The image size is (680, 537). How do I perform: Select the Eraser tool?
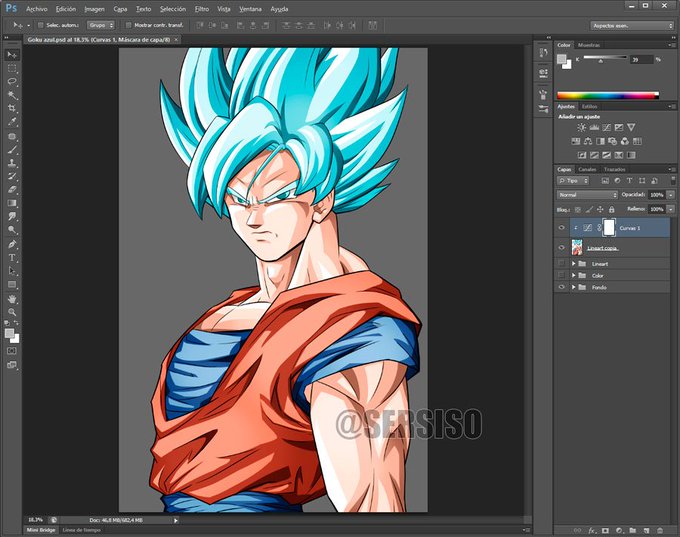click(x=12, y=190)
